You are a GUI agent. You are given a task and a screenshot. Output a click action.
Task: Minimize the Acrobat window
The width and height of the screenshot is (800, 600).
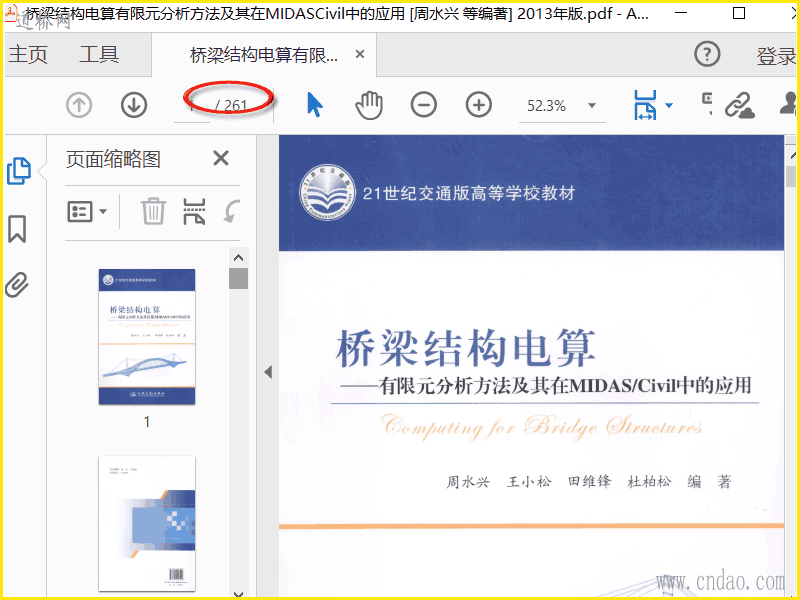point(681,13)
